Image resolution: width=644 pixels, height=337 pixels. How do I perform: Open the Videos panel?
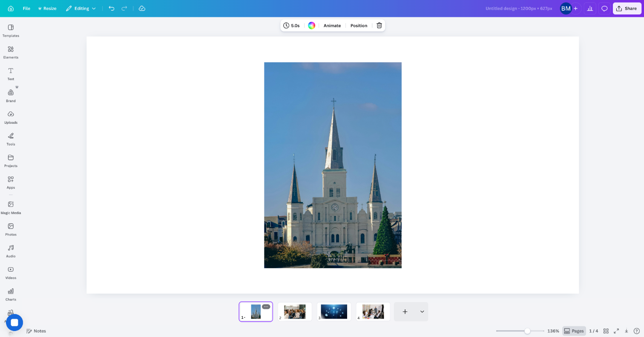click(x=10, y=272)
